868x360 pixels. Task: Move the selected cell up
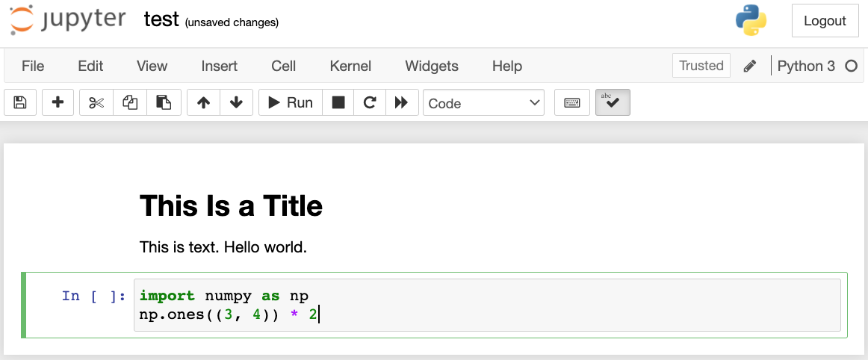click(203, 103)
